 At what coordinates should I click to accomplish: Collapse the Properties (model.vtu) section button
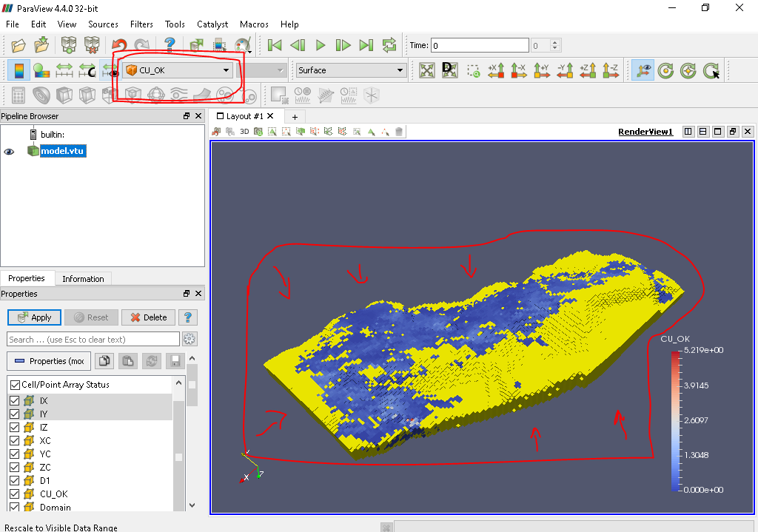(x=47, y=361)
